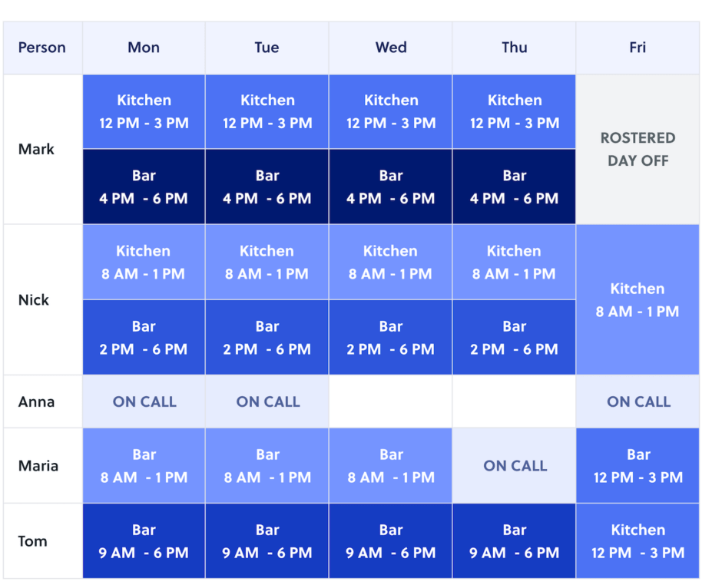Open Nick's Wednesday Bar 2 PM shift
722x588 pixels.
point(391,337)
